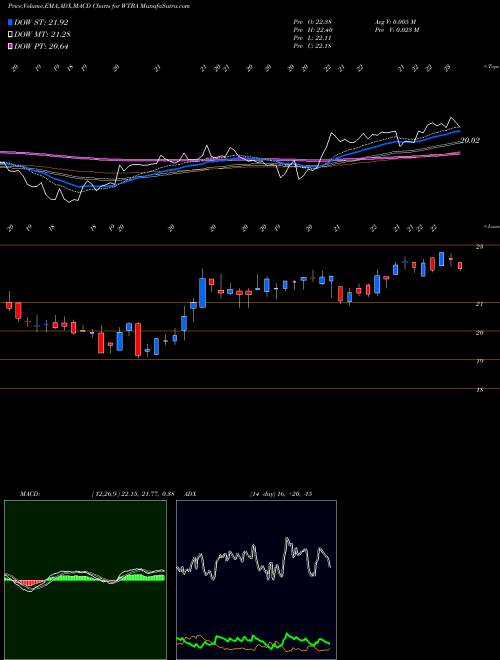Click the 'Pre H: 22.40' high value
The image size is (500, 660).
click(312, 30)
